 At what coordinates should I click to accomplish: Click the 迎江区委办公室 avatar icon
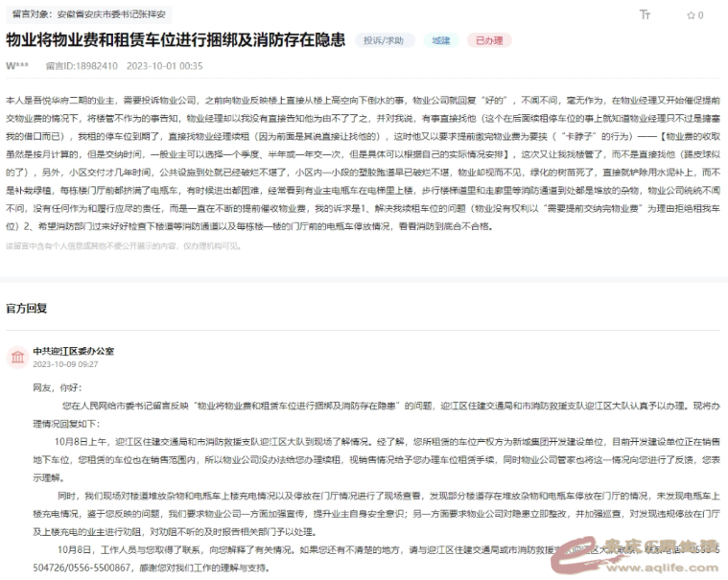16,358
